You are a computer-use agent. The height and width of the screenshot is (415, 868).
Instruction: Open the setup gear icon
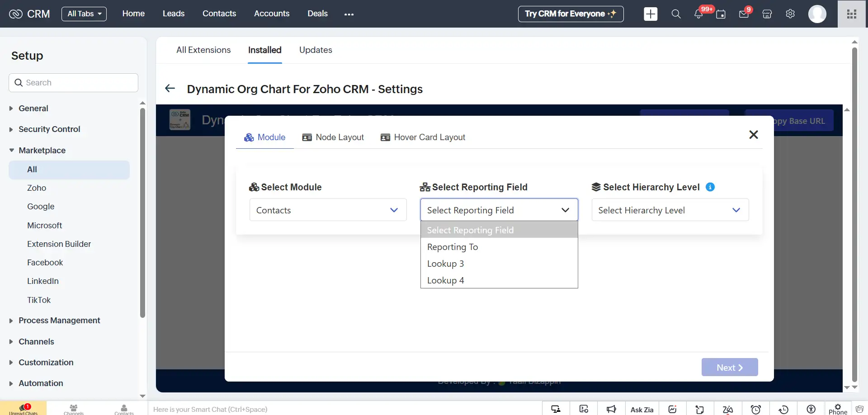790,14
